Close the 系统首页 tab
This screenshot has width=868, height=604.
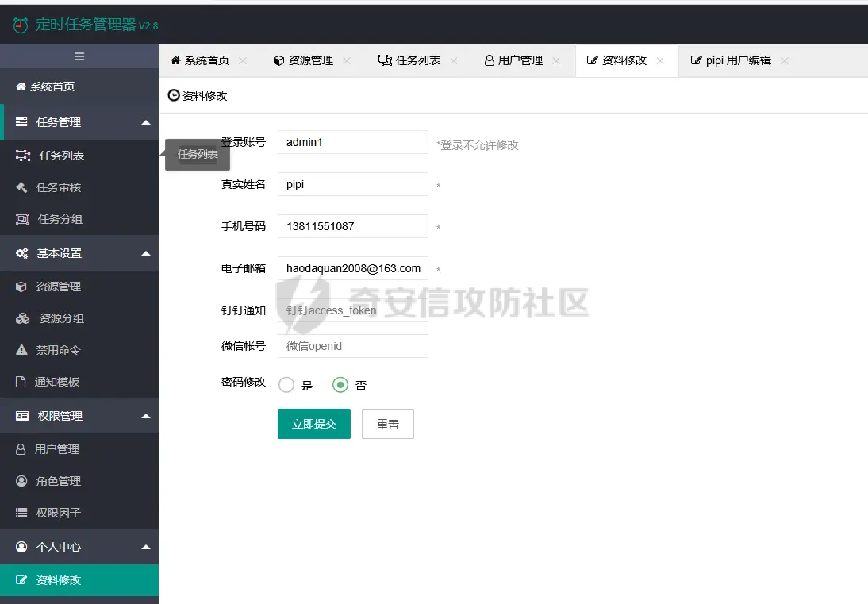[243, 61]
